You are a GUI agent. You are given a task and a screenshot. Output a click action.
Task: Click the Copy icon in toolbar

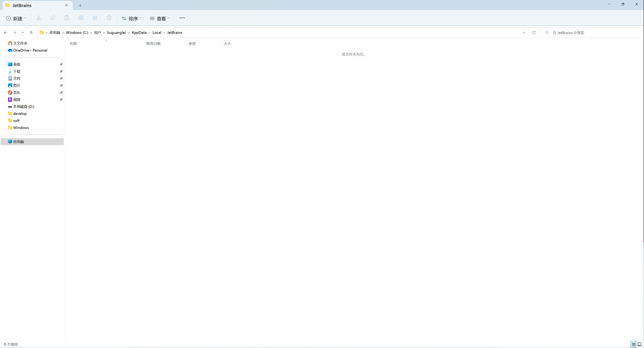pos(53,18)
